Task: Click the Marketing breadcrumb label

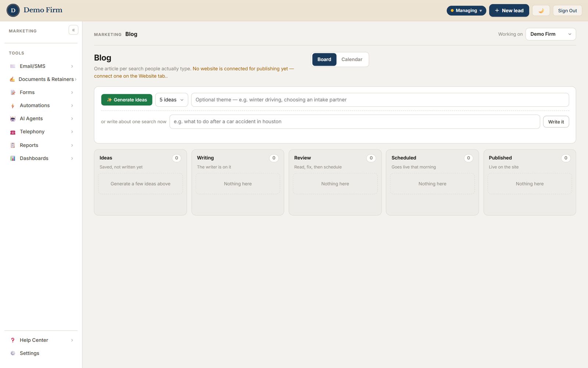Action: tap(108, 35)
